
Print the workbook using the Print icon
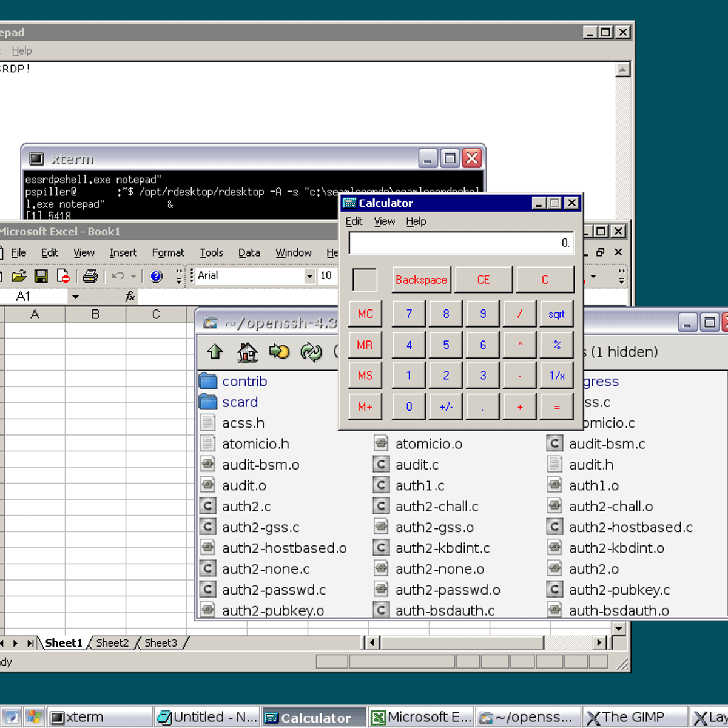point(89,275)
